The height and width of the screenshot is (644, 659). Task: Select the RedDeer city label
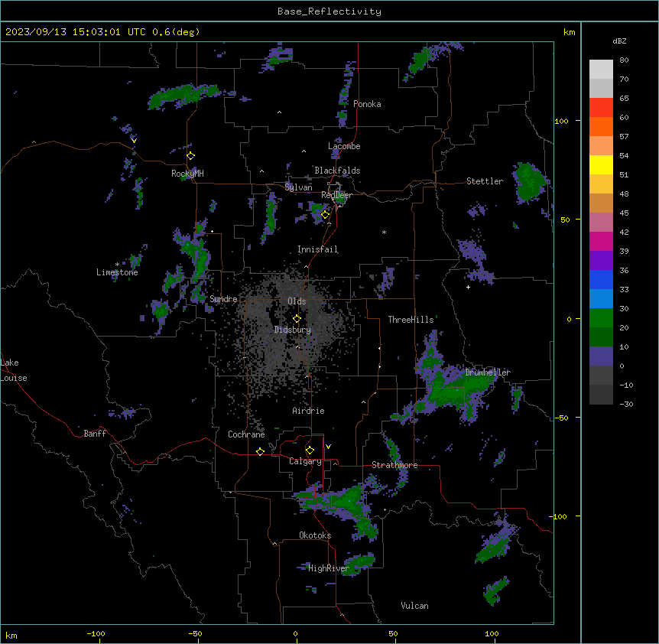click(336, 195)
